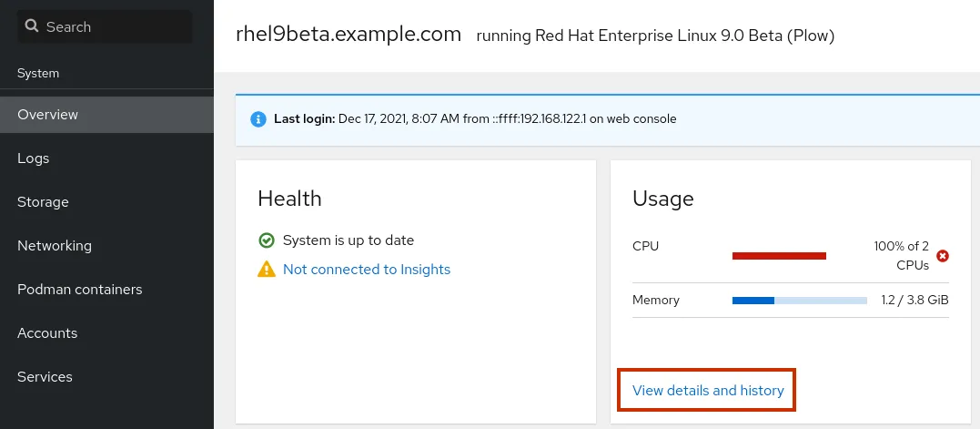Click the Memory row label
980x429 pixels.
pos(656,301)
